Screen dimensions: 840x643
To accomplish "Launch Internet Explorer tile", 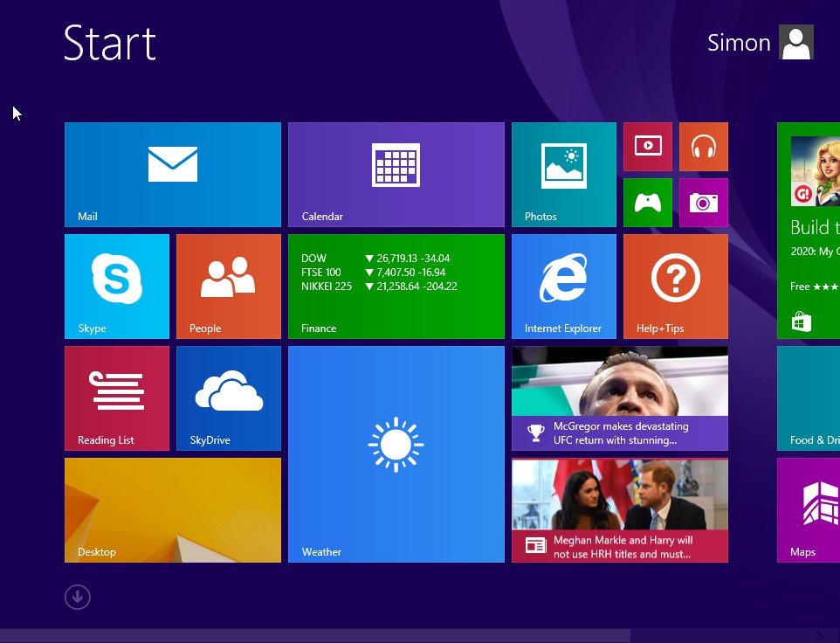I will pos(563,286).
